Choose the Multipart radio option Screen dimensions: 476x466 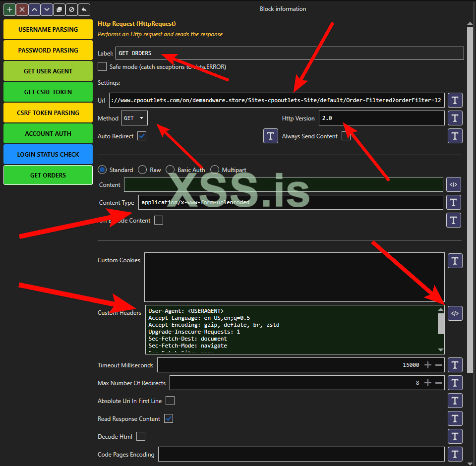coord(215,170)
